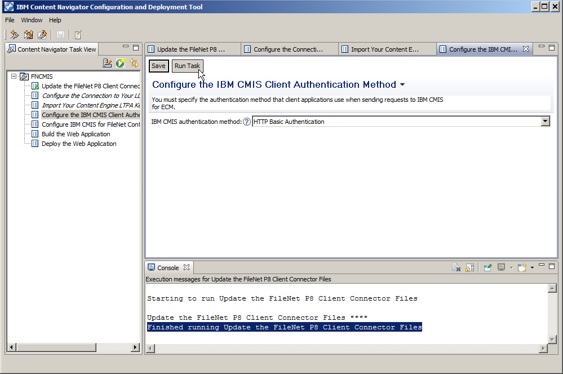
Task: Open the Window menu
Action: coord(32,20)
